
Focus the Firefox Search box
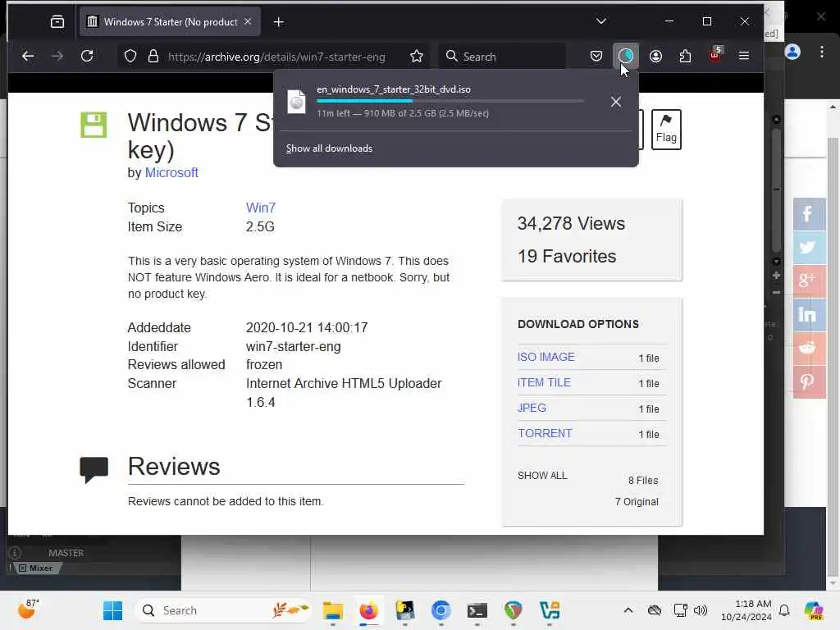click(502, 57)
